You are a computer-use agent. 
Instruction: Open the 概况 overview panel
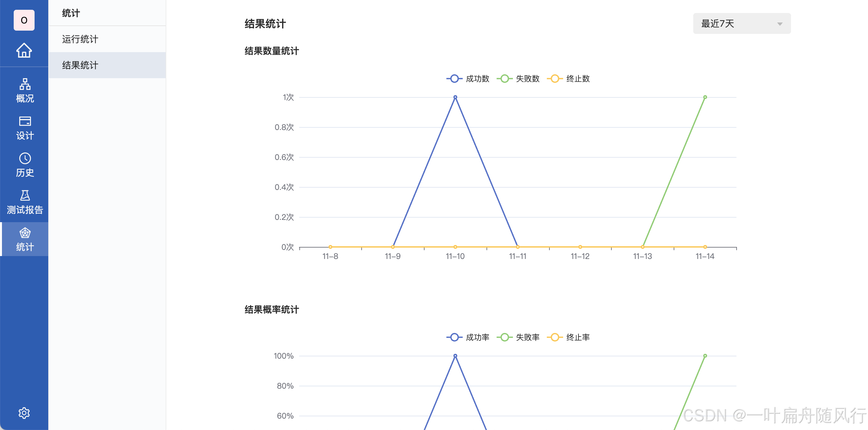24,91
